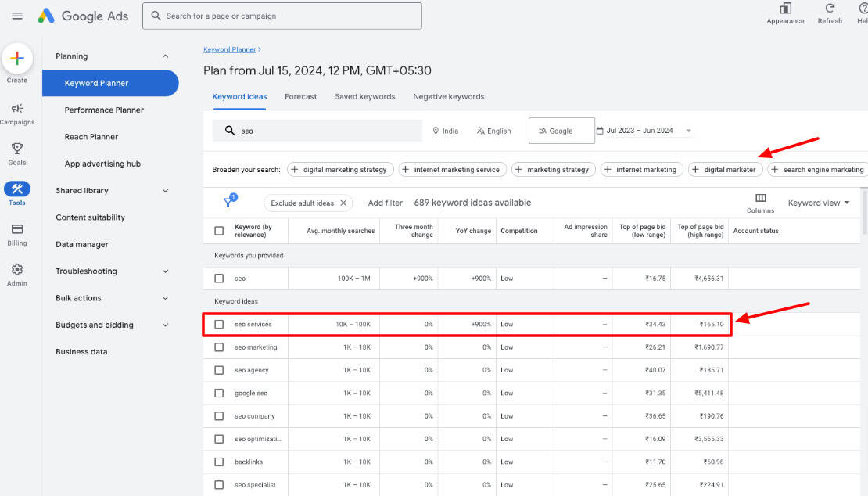Click the Add filter button
This screenshot has width=868, height=496.
click(x=385, y=203)
